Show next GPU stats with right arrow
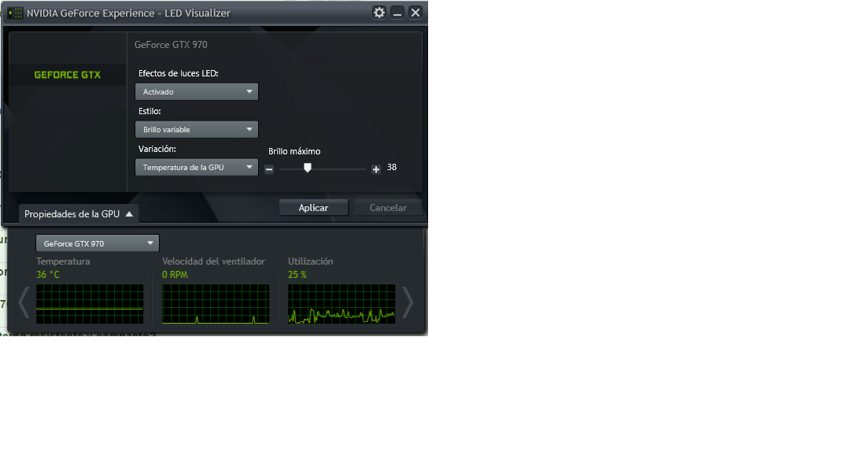 pyautogui.click(x=408, y=302)
